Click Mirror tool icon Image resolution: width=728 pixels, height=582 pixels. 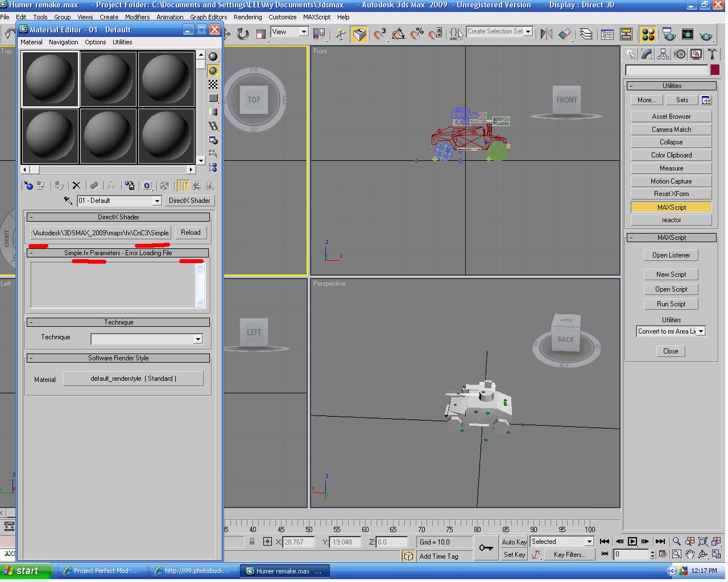click(x=547, y=34)
